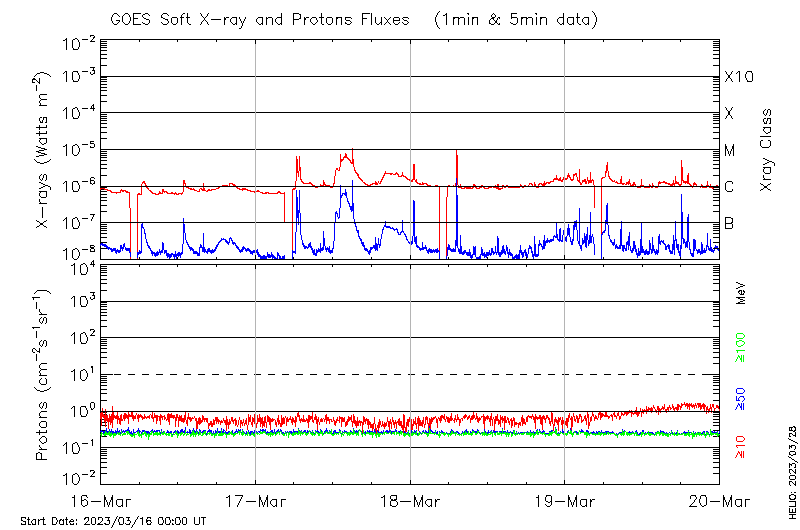Click the blue '≥50' MeV legend label
The width and height of the screenshot is (800, 530).
[740, 399]
